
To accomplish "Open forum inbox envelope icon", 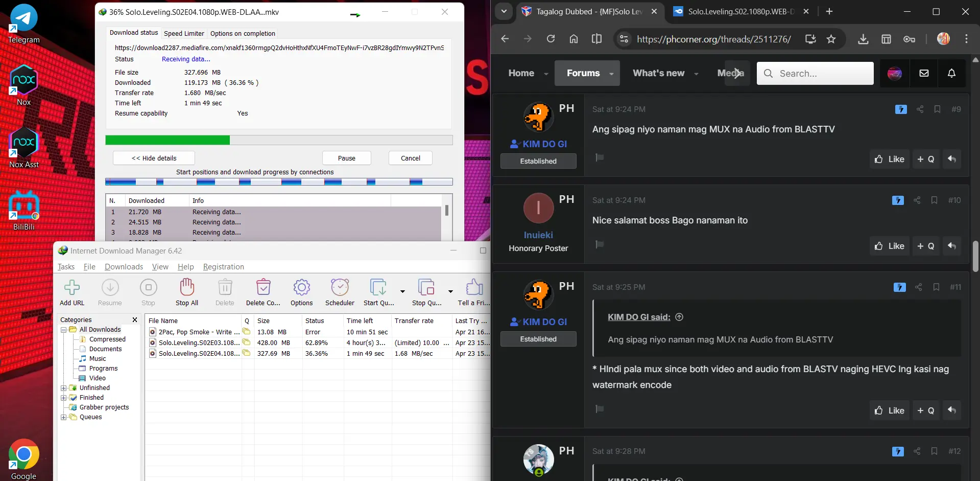I will (924, 73).
